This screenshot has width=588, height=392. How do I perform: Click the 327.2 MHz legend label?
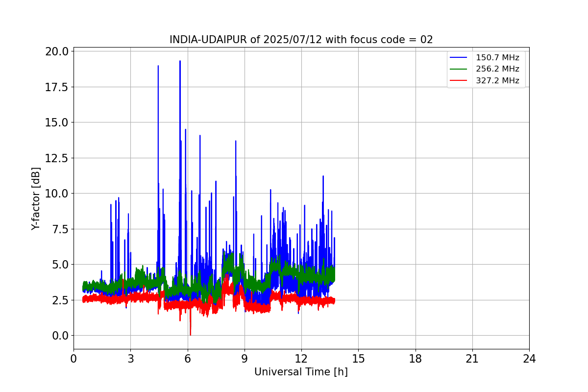click(497, 81)
